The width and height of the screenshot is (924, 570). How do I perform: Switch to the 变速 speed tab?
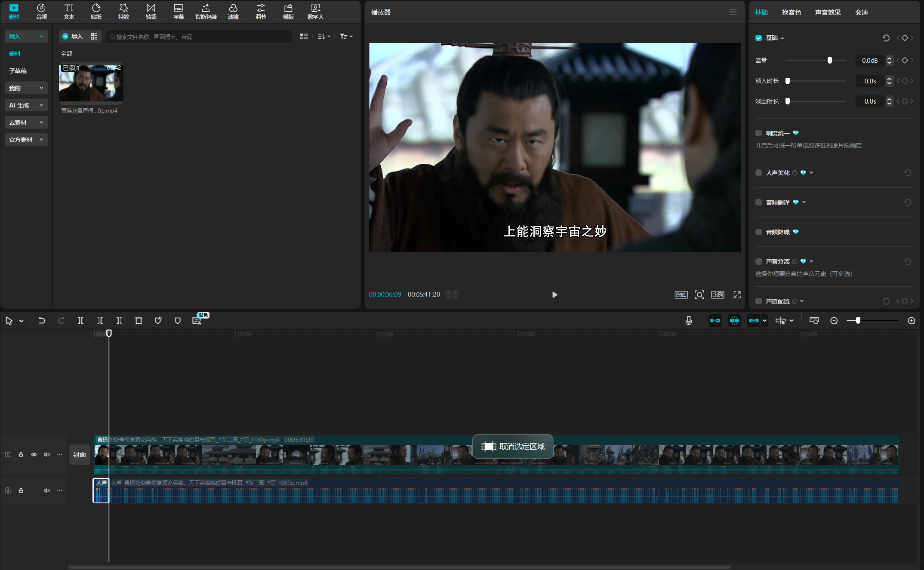click(x=861, y=12)
